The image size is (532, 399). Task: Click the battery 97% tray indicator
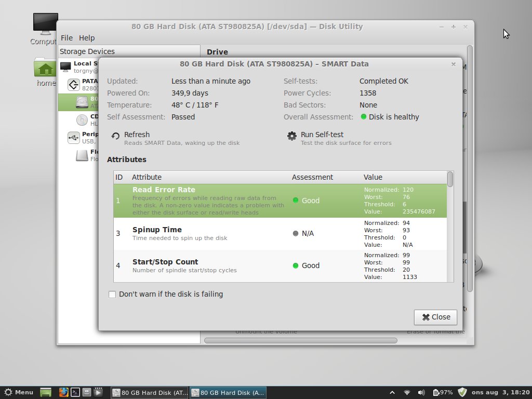click(x=443, y=393)
